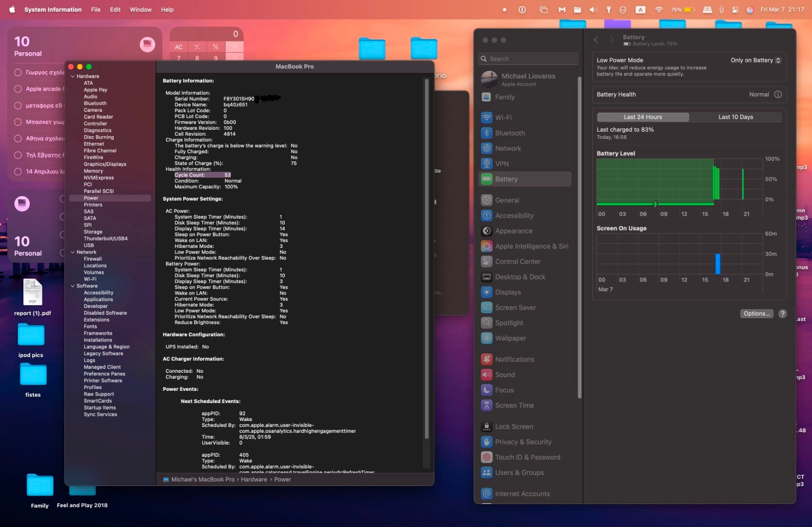Open Internet Accounts settings icon
The image size is (812, 527).
pos(486,494)
